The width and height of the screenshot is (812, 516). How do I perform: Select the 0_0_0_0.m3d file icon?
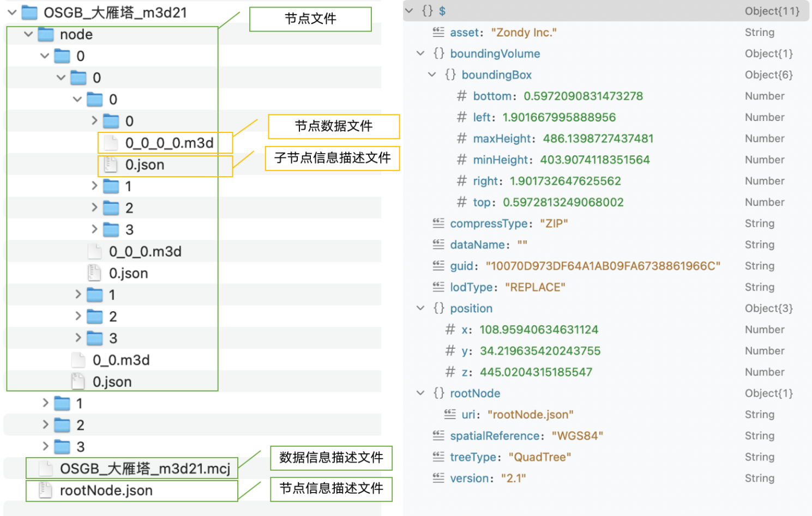pyautogui.click(x=111, y=143)
